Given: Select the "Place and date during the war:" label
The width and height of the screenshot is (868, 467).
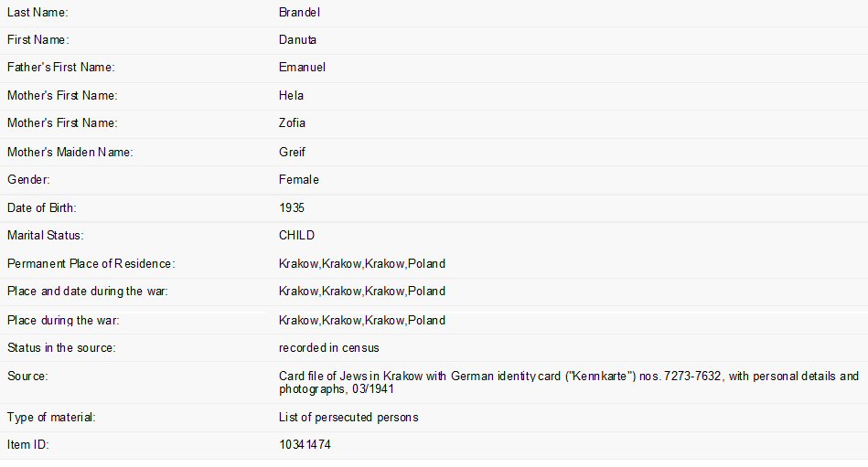Looking at the screenshot, I should click(88, 292).
